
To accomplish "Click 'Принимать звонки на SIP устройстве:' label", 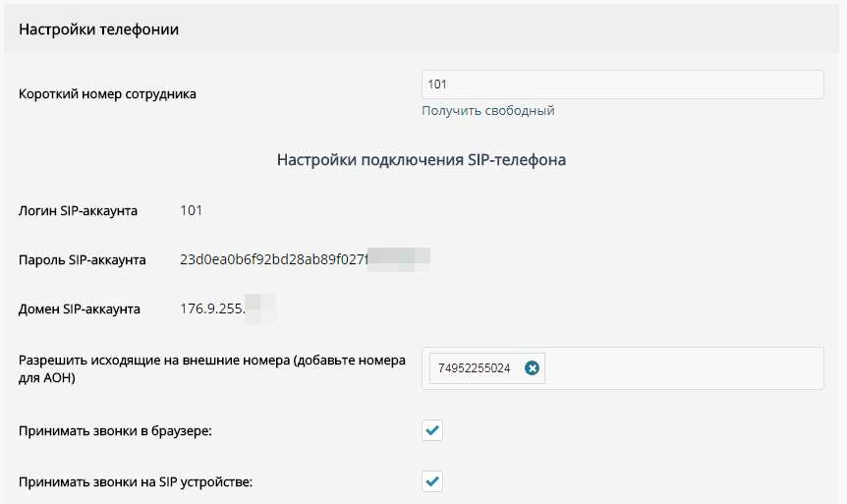I will 136,481.
